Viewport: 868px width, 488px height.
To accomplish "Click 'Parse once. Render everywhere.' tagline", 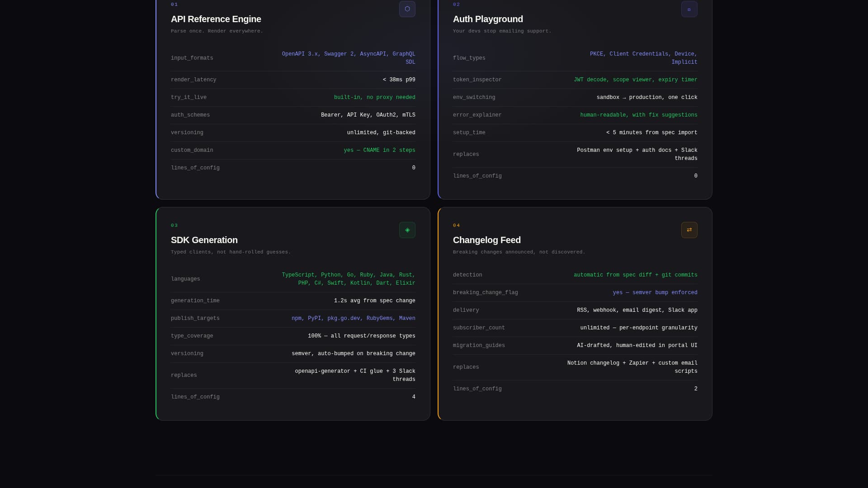I will (x=217, y=31).
